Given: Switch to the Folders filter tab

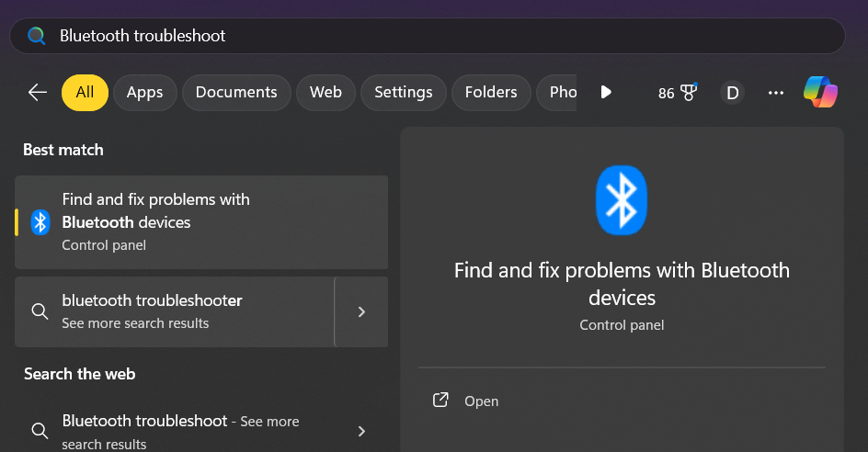Looking at the screenshot, I should [491, 93].
